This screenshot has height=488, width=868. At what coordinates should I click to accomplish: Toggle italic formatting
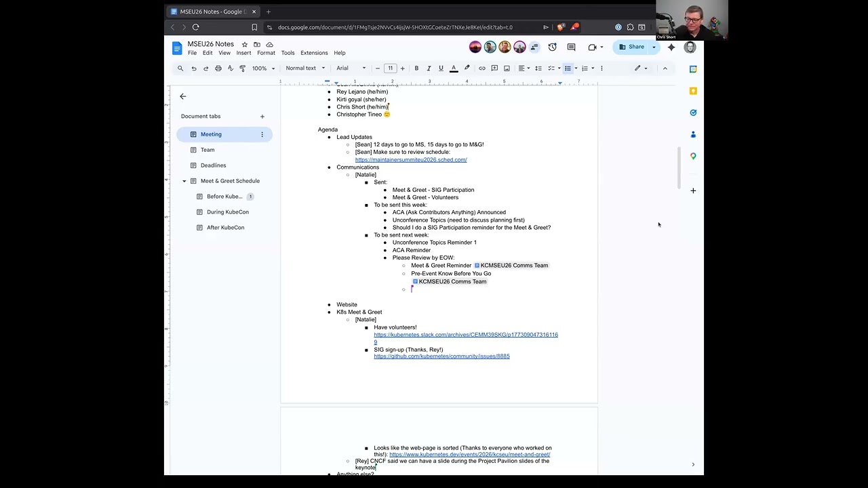click(429, 68)
